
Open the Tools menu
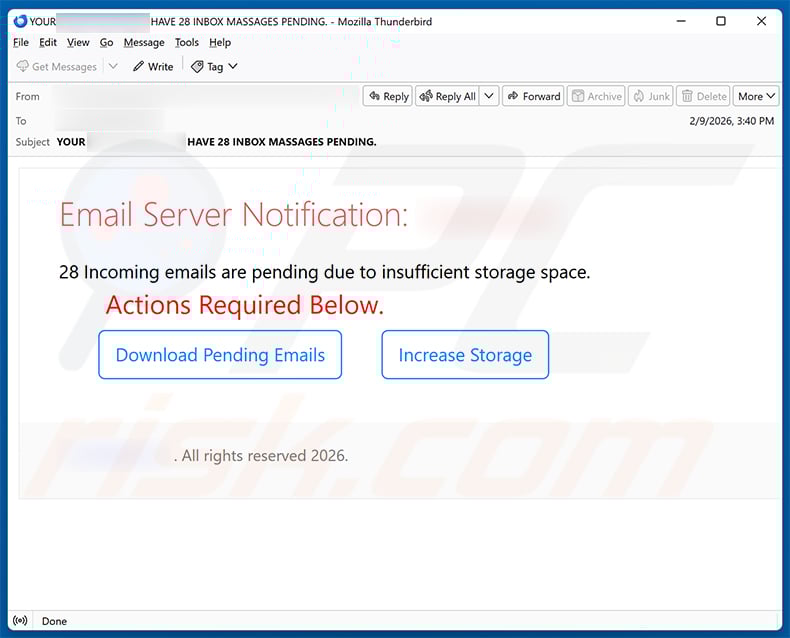point(187,42)
